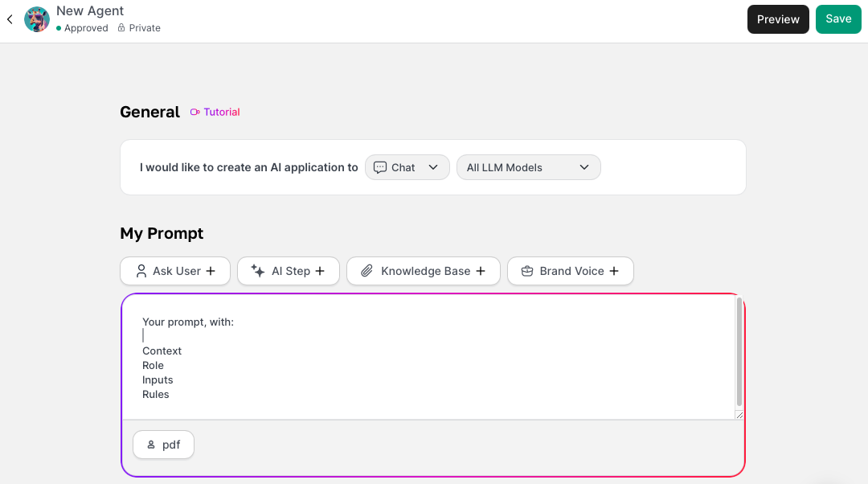
Task: Click the chevron next to Chat
Action: tap(433, 167)
